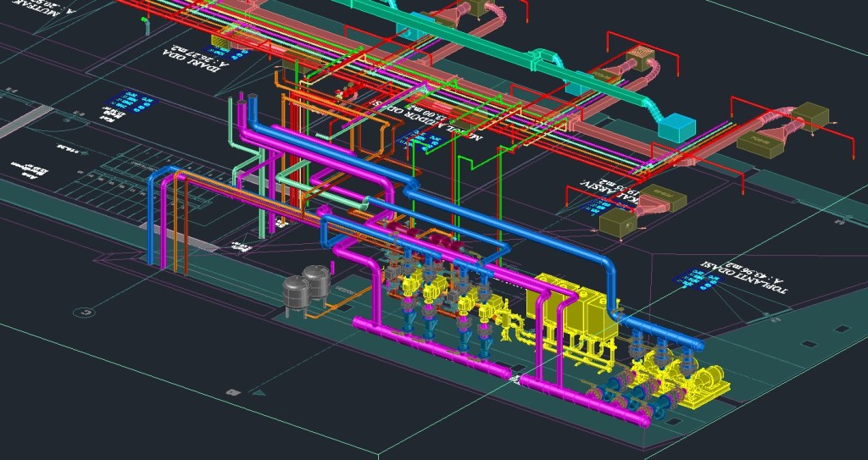Select the two grey expansion tanks

308,286
